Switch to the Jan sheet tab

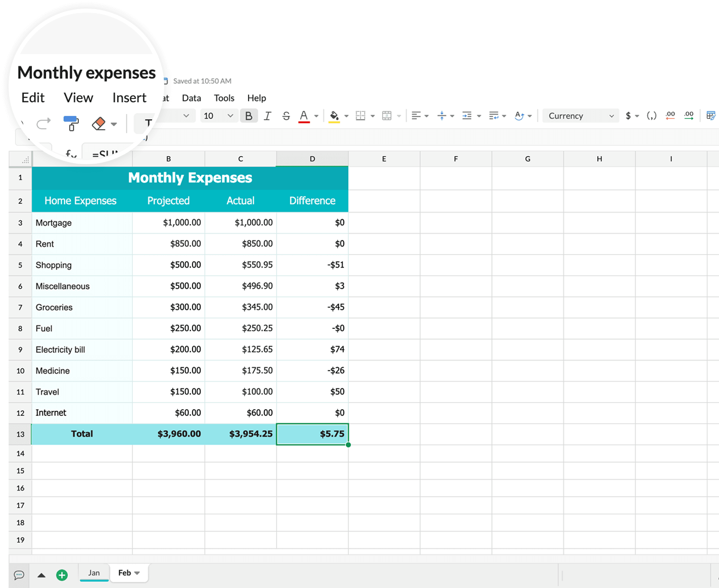94,573
